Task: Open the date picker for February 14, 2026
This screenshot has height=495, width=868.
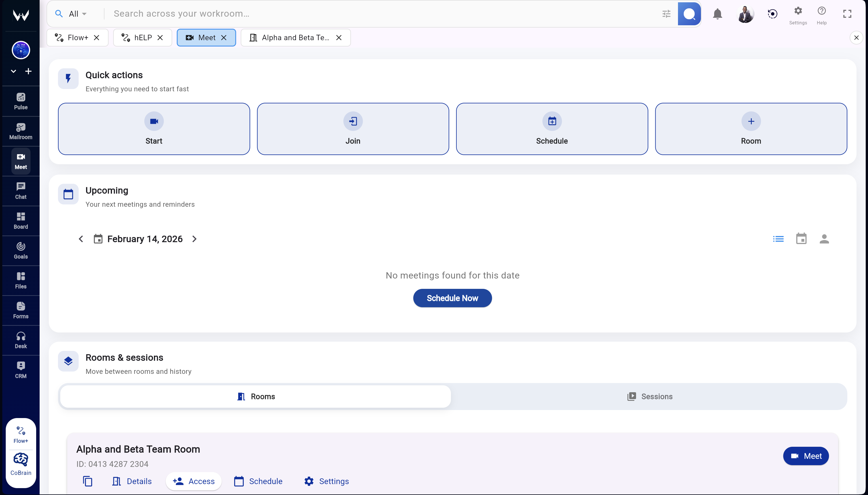Action: 98,239
